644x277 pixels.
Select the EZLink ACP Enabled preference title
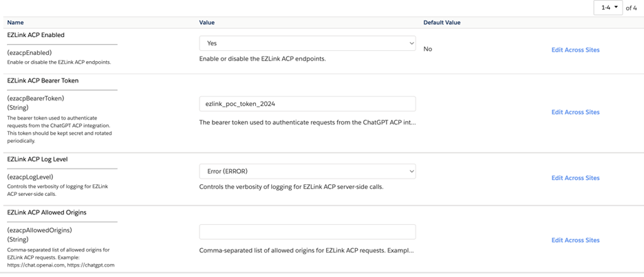(36, 34)
